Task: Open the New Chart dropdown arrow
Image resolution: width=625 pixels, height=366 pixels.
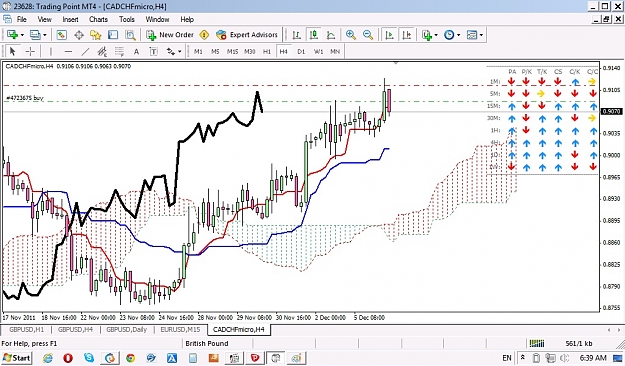Action: 22,35
